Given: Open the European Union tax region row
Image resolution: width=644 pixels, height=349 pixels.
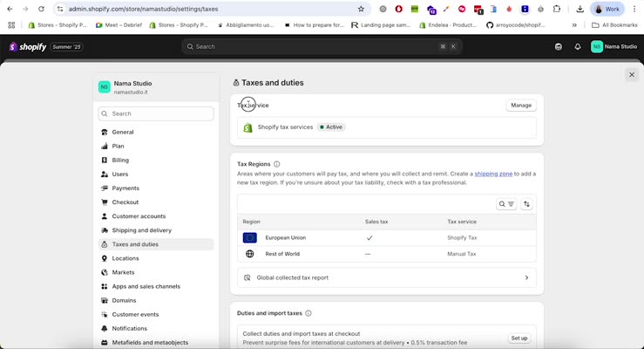Looking at the screenshot, I should [386, 237].
